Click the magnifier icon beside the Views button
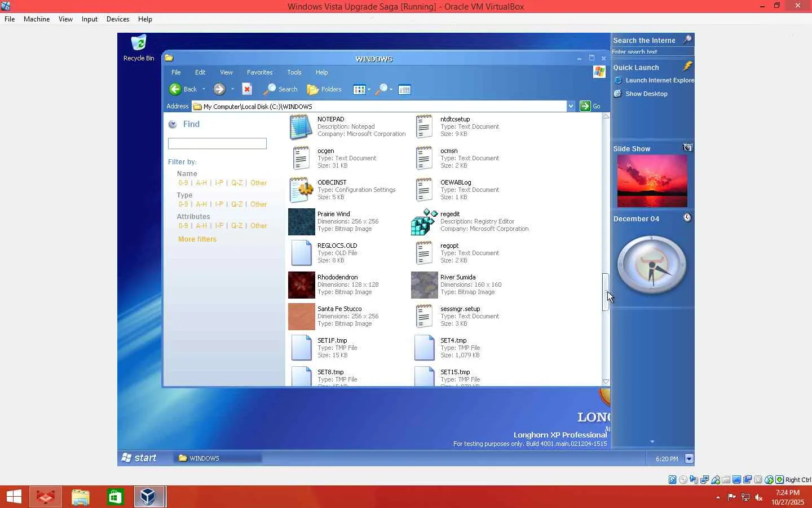 [x=382, y=89]
